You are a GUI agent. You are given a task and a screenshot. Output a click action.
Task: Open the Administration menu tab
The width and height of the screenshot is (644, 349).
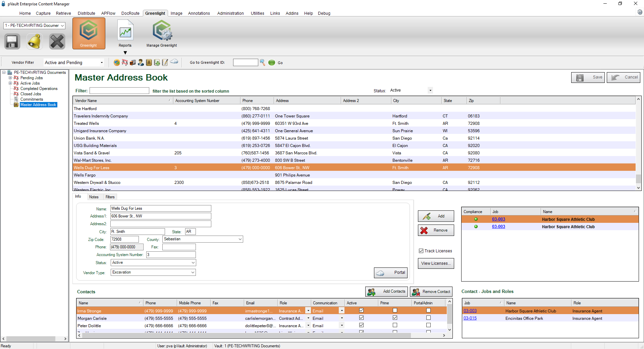[230, 13]
